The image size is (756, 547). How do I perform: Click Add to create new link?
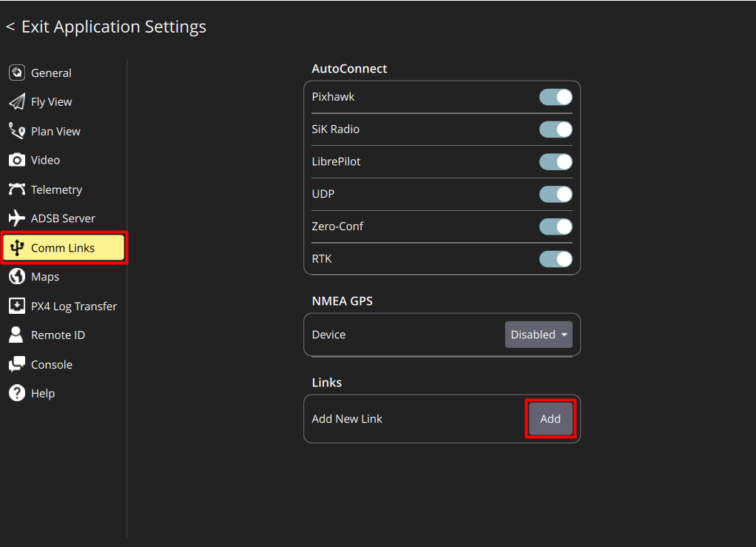pyautogui.click(x=550, y=419)
